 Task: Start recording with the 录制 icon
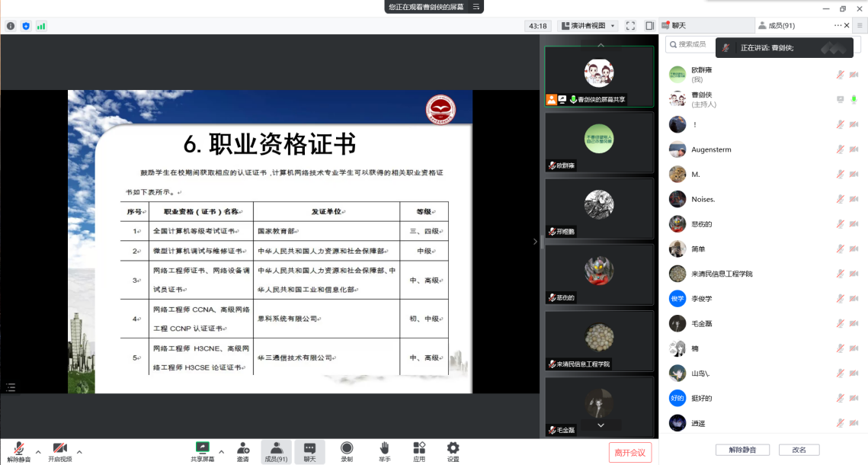[x=347, y=448]
